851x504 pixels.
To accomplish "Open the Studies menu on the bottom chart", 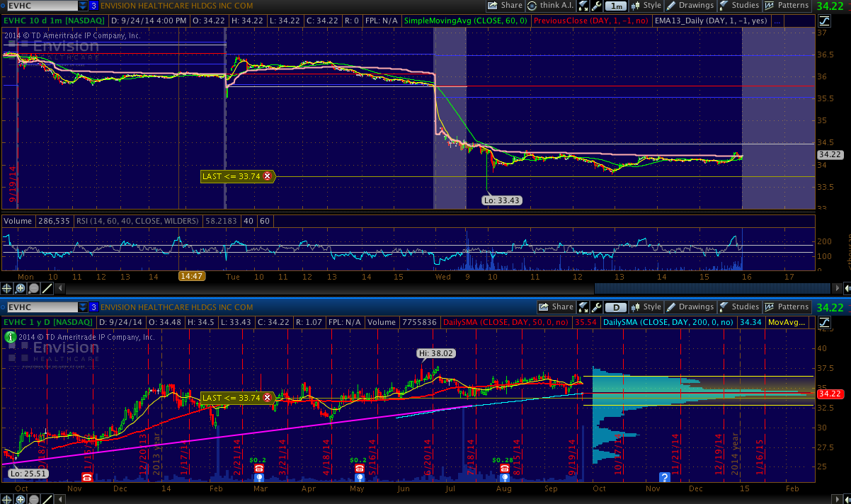I will click(x=738, y=307).
